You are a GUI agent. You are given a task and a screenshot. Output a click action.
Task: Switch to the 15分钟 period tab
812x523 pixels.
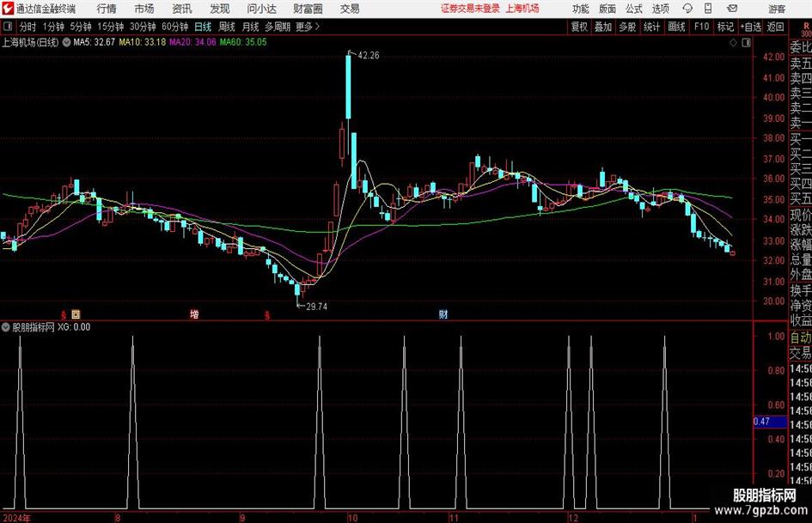pyautogui.click(x=111, y=27)
